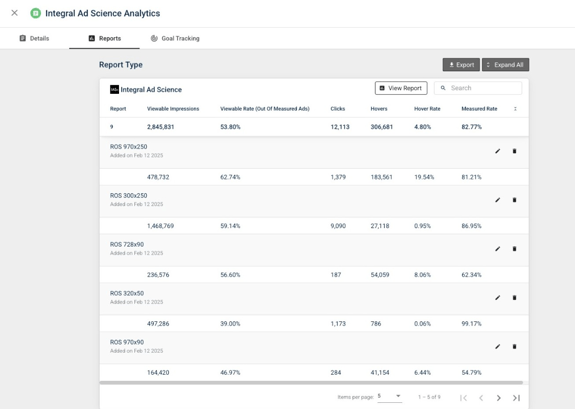Open the column options icon in header

tap(515, 109)
